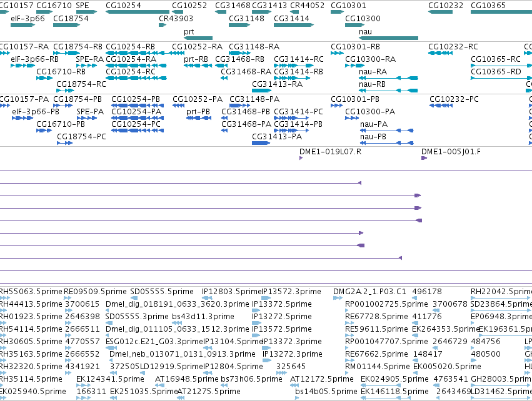Click the CG10252 gene label
Image resolution: width=532 pixels, height=401 pixels.
[189, 6]
